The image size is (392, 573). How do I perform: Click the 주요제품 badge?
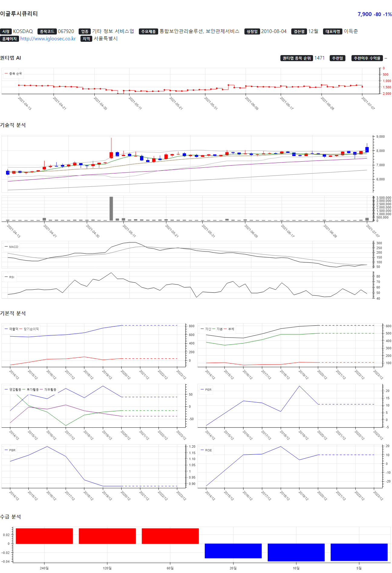pos(149,31)
